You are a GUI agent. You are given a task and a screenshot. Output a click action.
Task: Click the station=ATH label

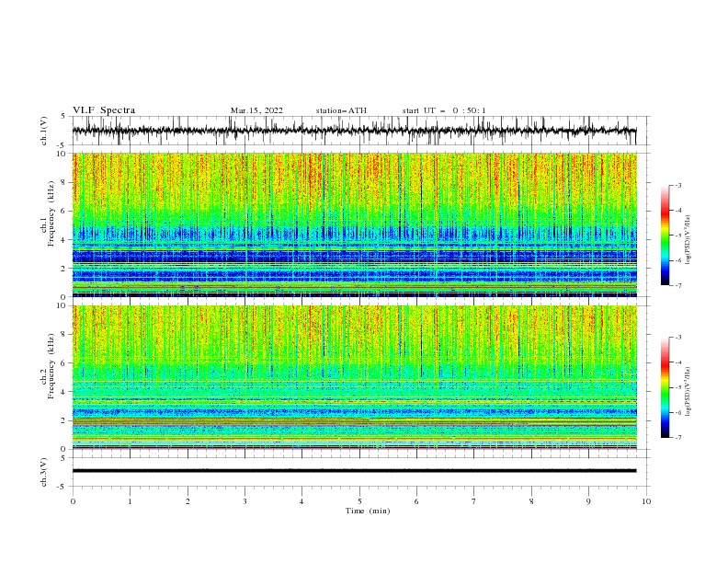(x=341, y=110)
